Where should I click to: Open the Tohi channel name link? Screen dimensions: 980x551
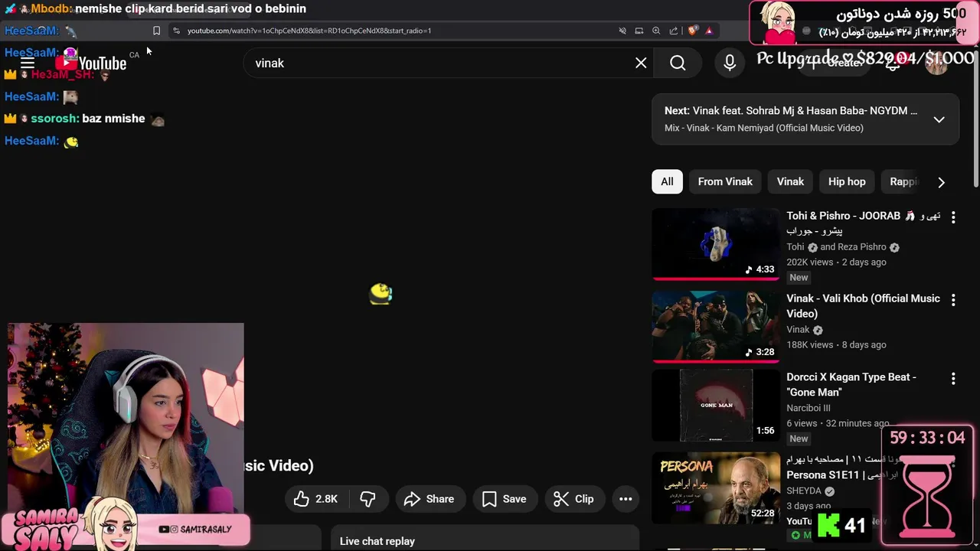click(x=795, y=247)
